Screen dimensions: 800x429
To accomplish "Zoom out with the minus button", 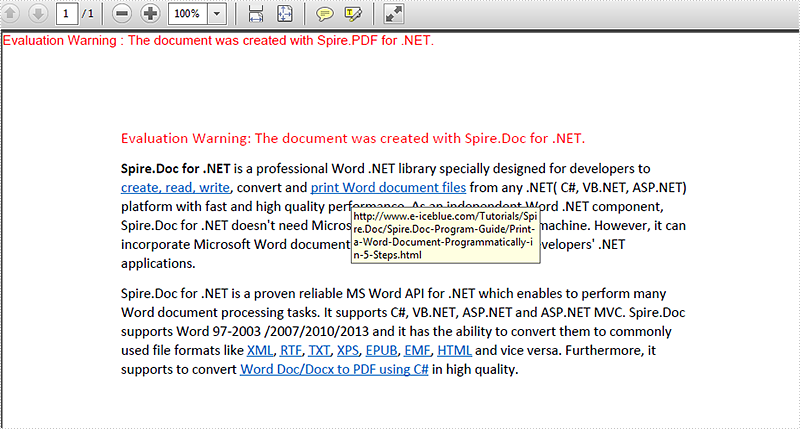I will [121, 14].
